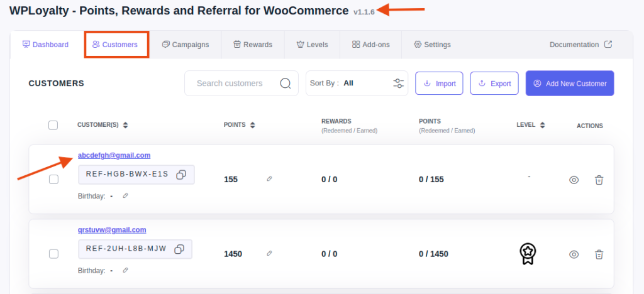This screenshot has width=644, height=294.
Task: Go to the Rewards tab
Action: point(253,45)
